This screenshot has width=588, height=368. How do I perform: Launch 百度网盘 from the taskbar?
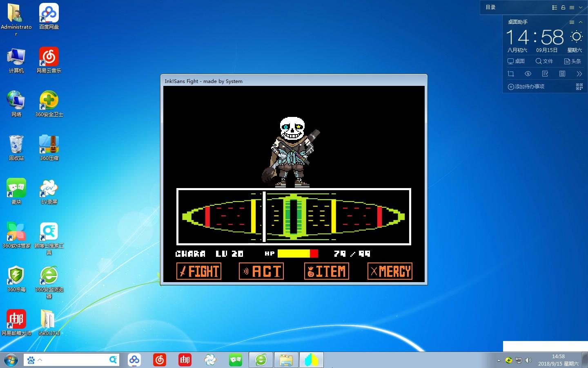pos(134,360)
